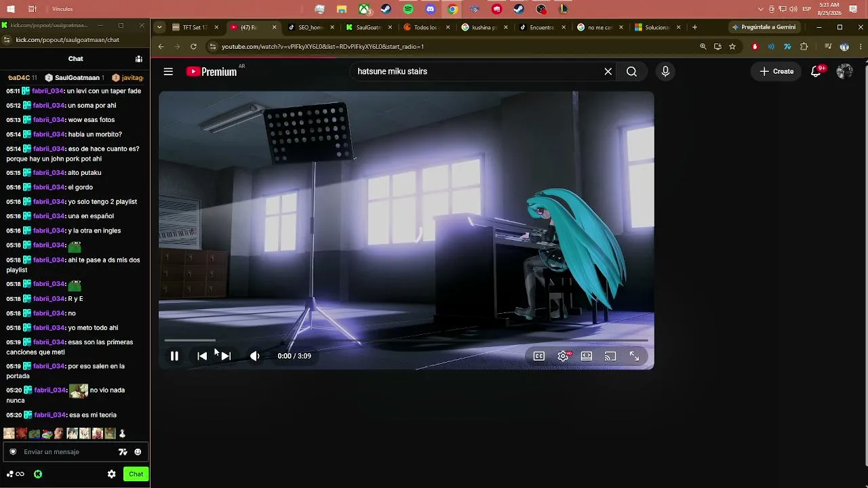
Task: Start a voice search with the microphone
Action: (x=665, y=71)
